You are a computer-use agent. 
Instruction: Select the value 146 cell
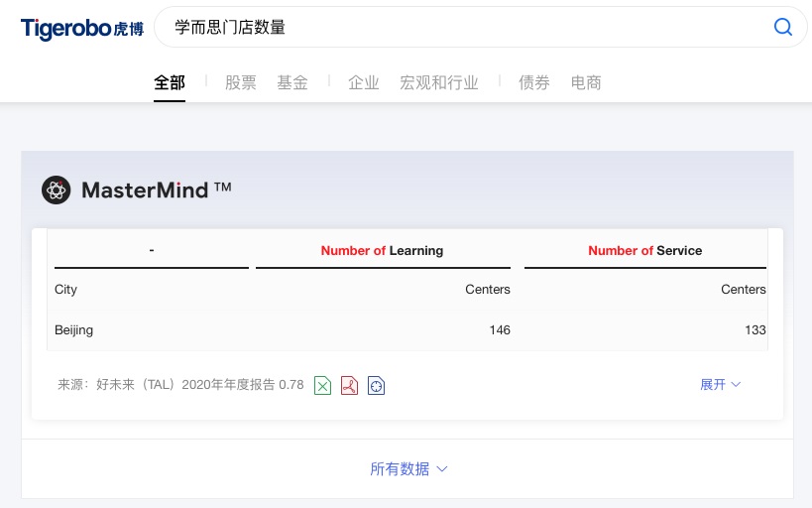[500, 330]
